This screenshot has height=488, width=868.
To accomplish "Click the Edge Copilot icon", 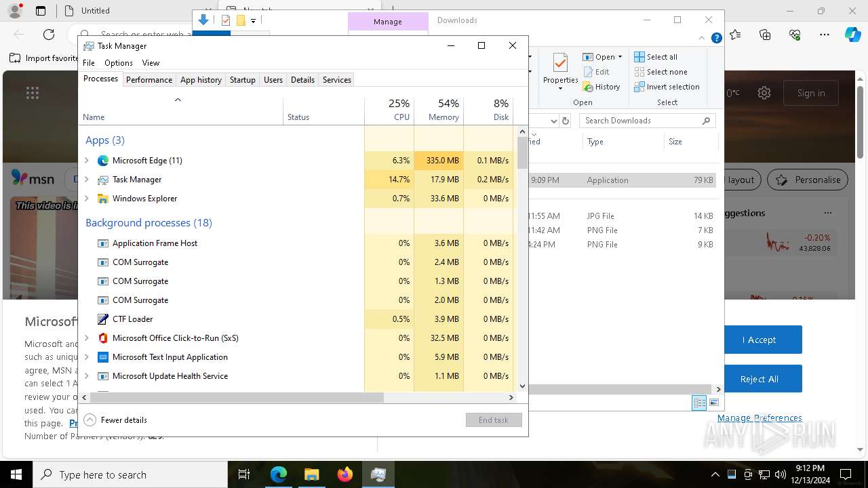I will pyautogui.click(x=852, y=35).
